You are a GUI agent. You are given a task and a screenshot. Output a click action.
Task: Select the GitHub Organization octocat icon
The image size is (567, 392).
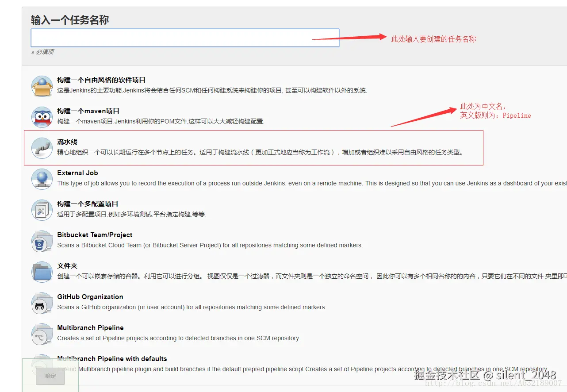click(42, 303)
